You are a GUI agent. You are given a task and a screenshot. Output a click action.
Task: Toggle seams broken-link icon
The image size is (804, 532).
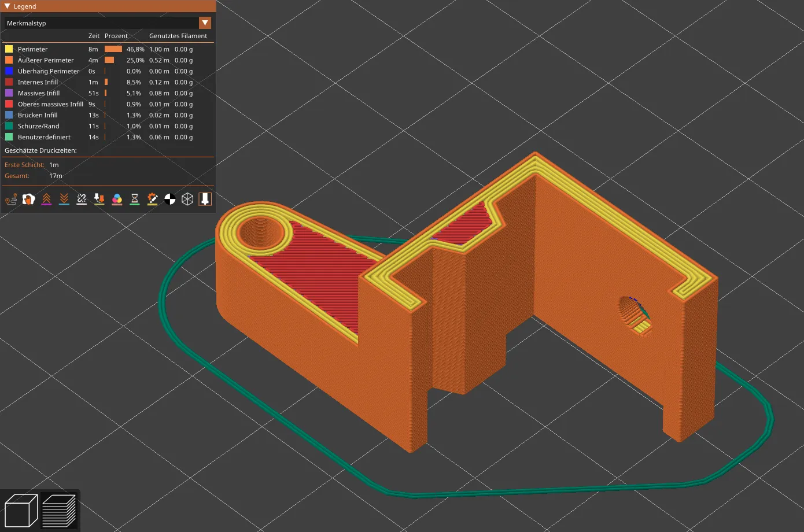(82, 199)
